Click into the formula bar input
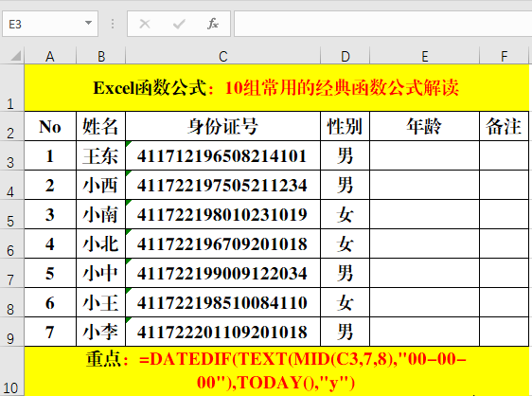This screenshot has width=532, height=396. [382, 24]
